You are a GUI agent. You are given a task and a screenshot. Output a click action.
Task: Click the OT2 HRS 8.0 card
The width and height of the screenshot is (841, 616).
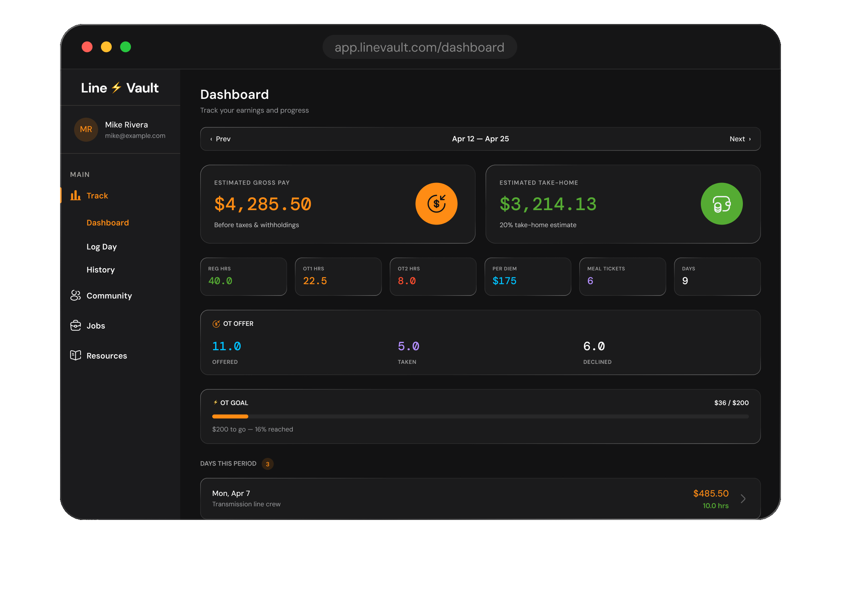click(433, 277)
